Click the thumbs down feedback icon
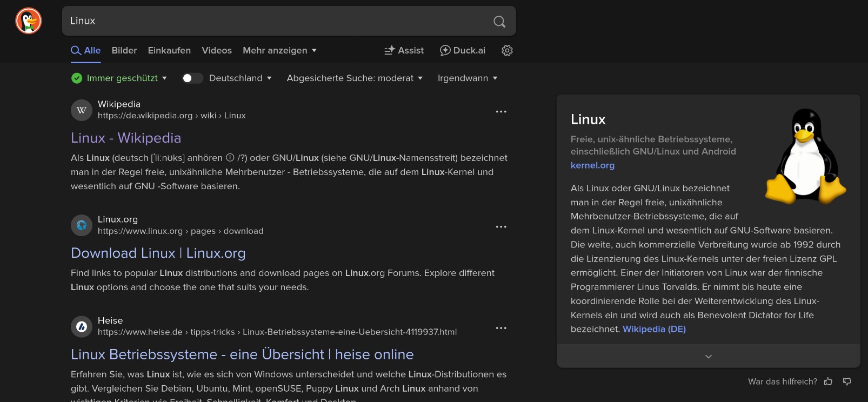 tap(847, 381)
